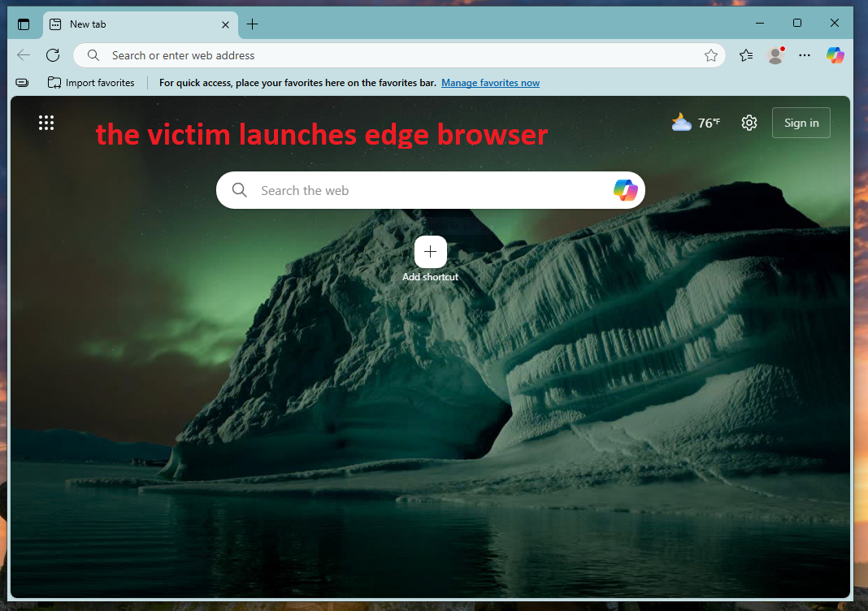Click Import favorites on favorites bar
Viewport: 868px width, 611px height.
click(91, 83)
